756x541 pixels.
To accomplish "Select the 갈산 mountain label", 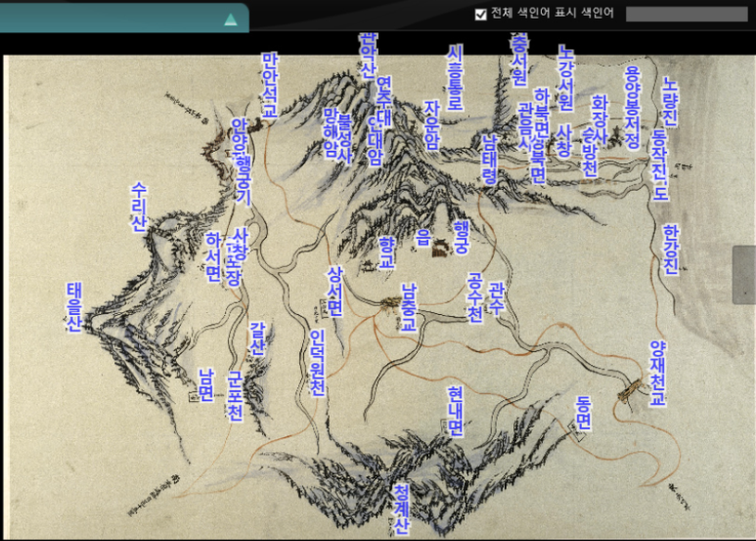I will pos(257,338).
